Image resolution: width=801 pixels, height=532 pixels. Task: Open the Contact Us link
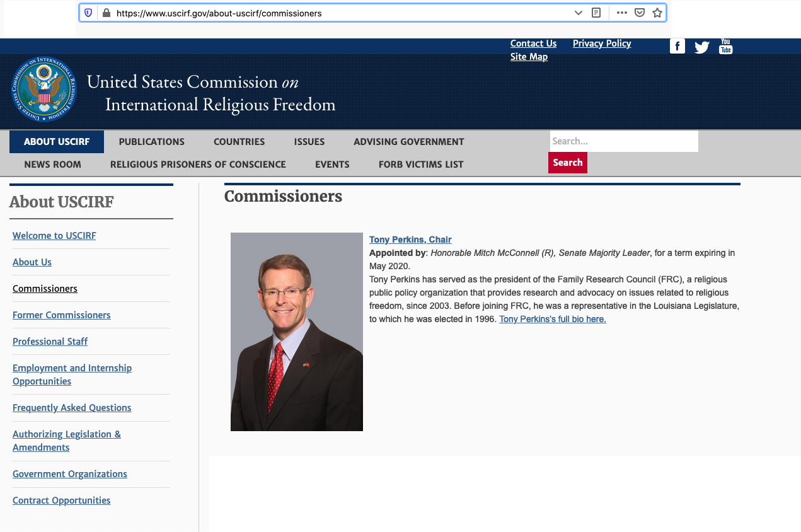pyautogui.click(x=533, y=43)
